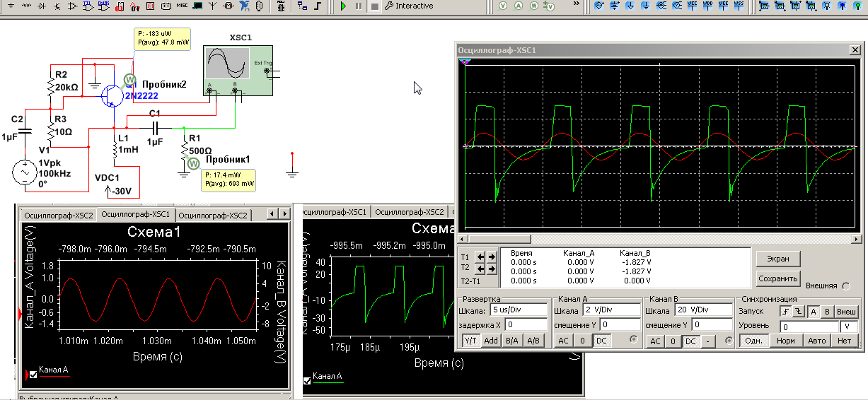
Task: Start simulation with the green Run button
Action: click(x=343, y=6)
